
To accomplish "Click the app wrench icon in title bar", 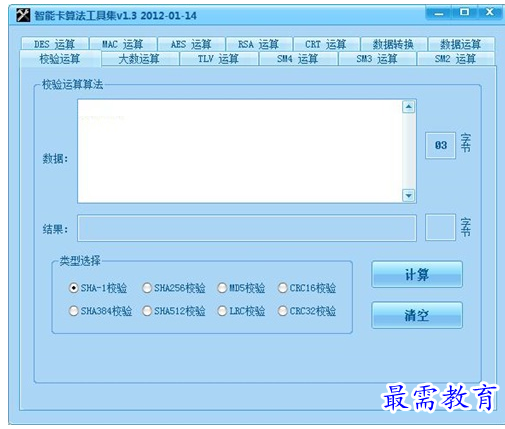I will pos(23,15).
